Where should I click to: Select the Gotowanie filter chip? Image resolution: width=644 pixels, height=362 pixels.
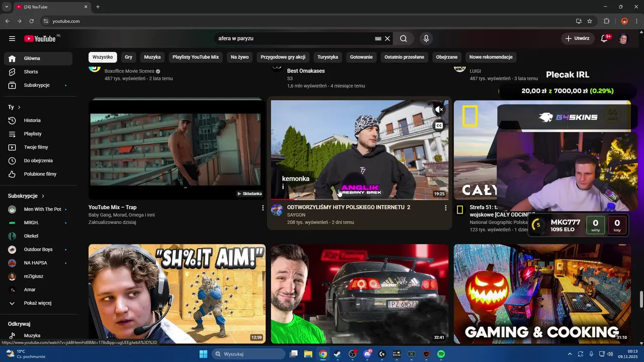click(x=361, y=57)
